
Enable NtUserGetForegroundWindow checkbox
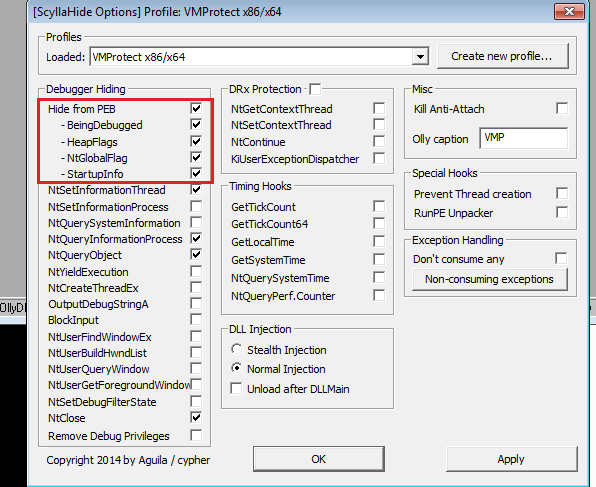(x=197, y=384)
